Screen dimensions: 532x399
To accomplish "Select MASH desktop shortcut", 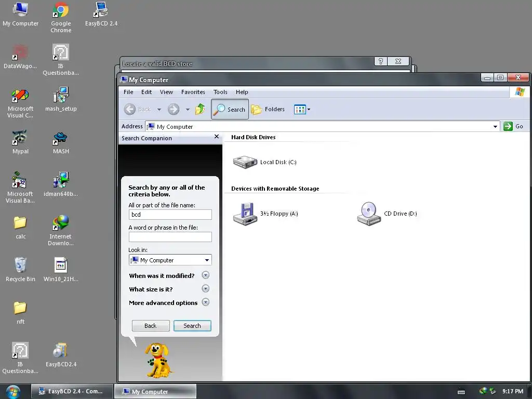I will click(61, 142).
